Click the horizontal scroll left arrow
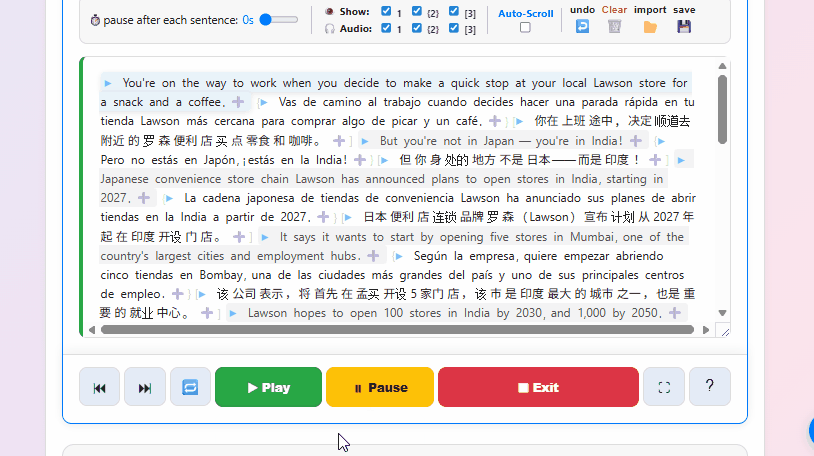This screenshot has width=814, height=456. (92, 330)
